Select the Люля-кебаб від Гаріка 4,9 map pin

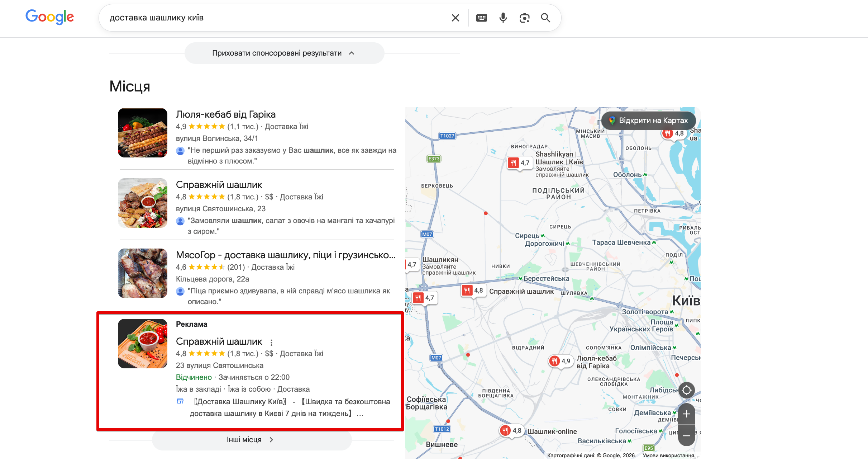(560, 361)
